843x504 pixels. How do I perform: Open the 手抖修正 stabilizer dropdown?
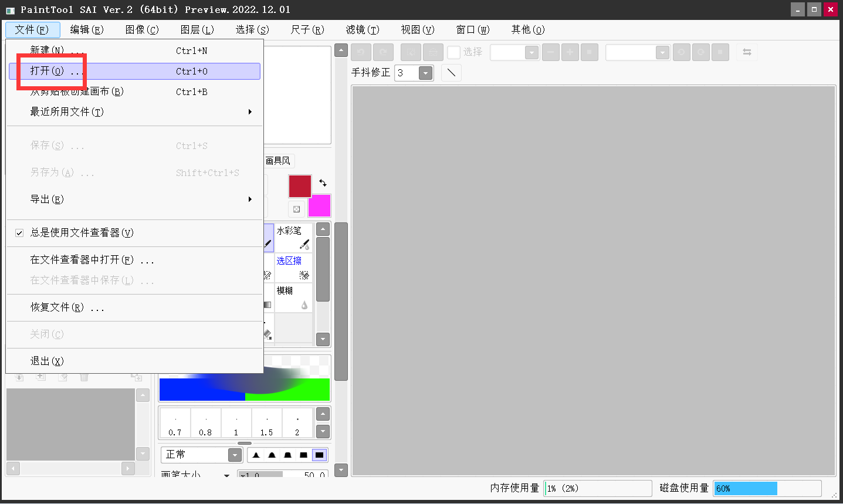pos(426,73)
